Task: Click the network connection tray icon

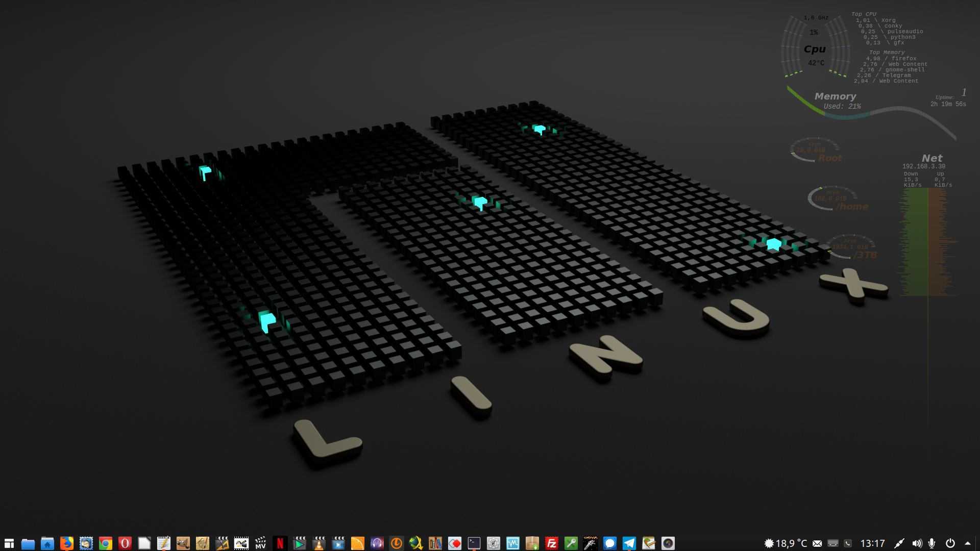Action: [x=899, y=543]
